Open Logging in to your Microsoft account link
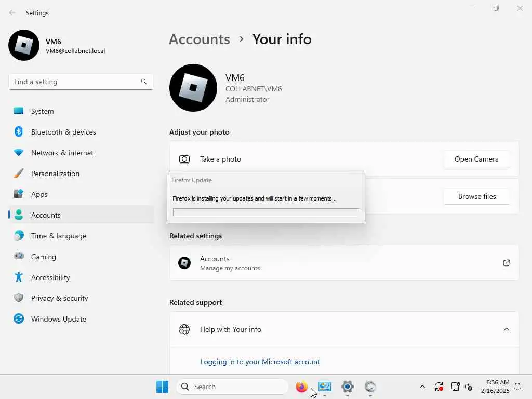 (x=260, y=362)
